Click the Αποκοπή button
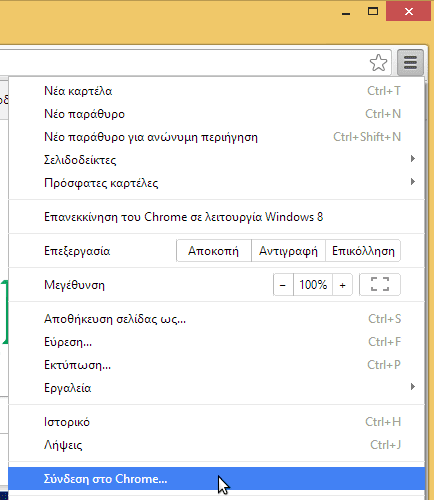 pos(214,251)
